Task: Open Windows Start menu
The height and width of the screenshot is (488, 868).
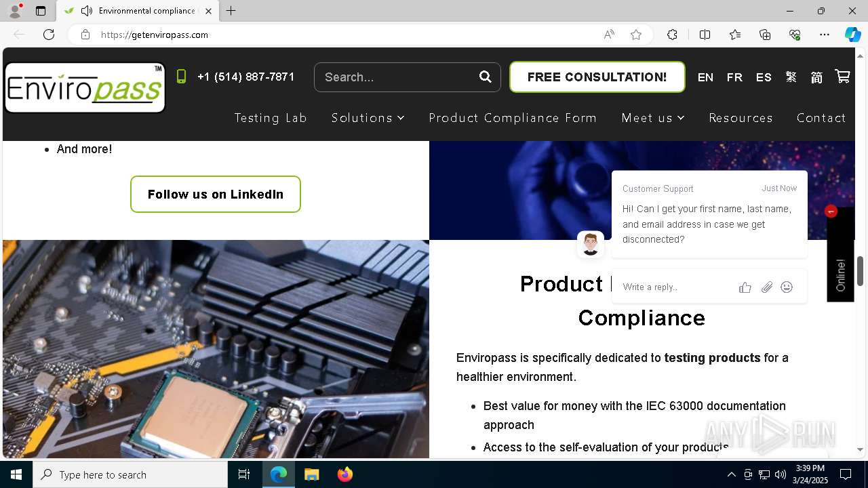Action: tap(16, 474)
